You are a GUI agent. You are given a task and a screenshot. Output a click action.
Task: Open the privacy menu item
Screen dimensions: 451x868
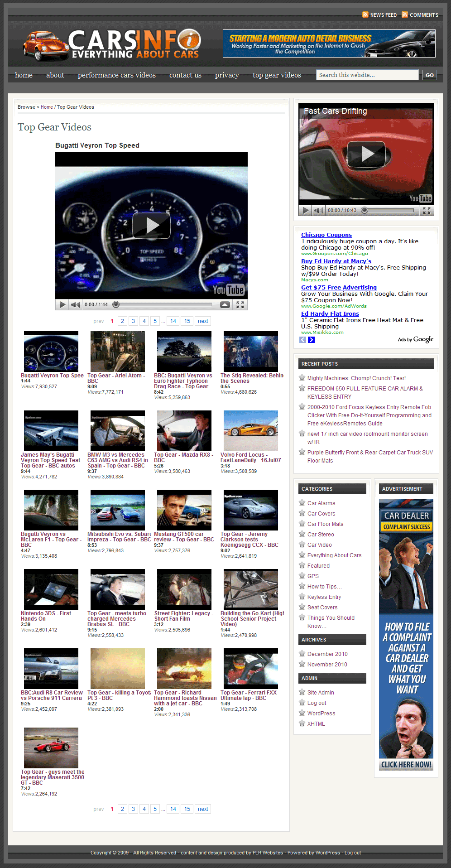pos(227,75)
